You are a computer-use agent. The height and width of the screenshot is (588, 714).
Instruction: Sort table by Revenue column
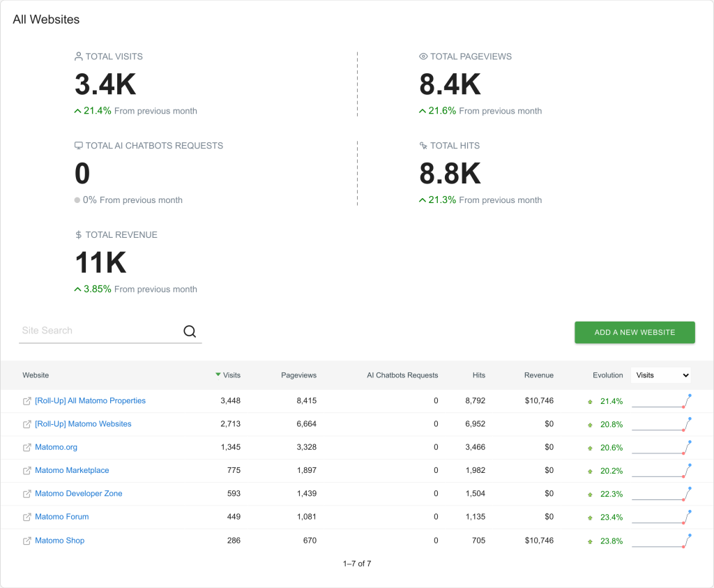[x=539, y=375]
